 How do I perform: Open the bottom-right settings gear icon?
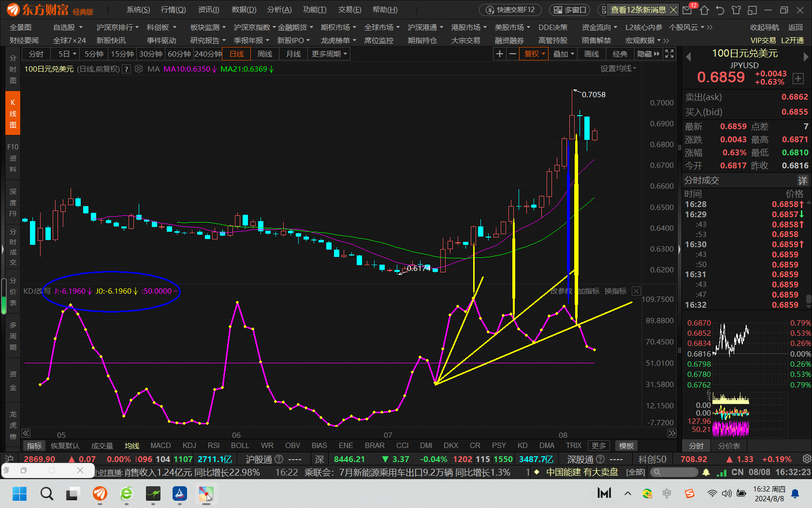pos(806,459)
